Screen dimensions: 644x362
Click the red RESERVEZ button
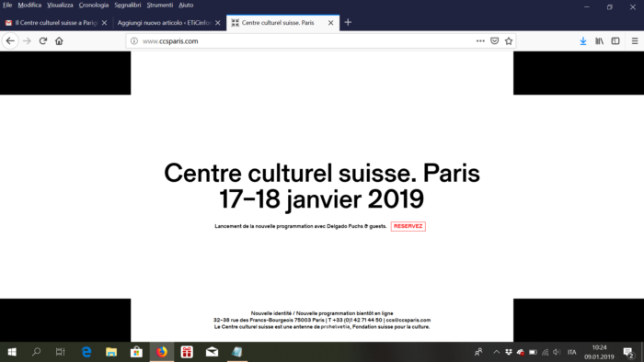tap(408, 226)
